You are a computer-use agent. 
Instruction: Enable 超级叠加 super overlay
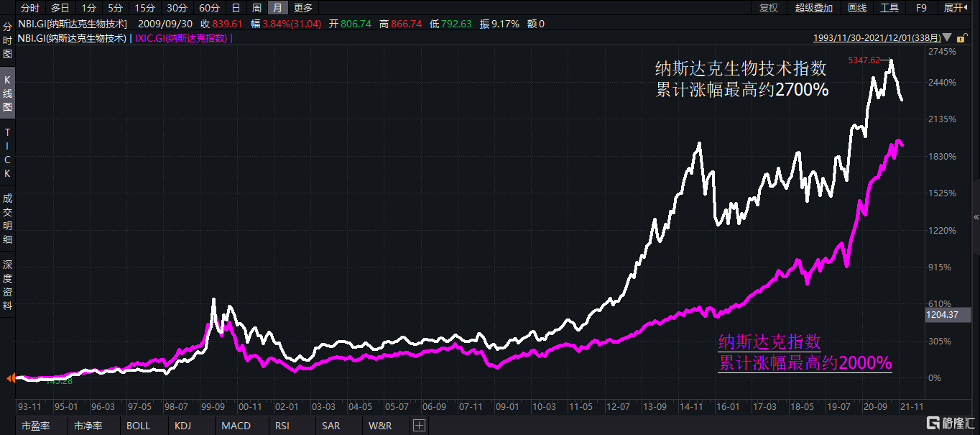(x=813, y=8)
